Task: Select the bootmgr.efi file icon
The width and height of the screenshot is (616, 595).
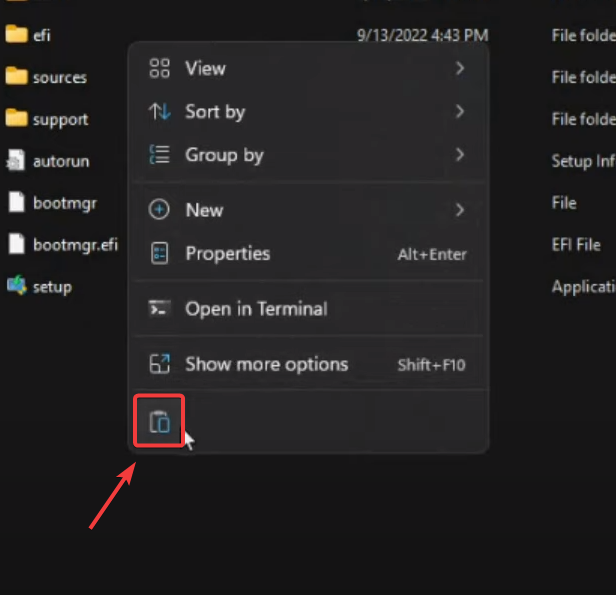Action: (16, 244)
